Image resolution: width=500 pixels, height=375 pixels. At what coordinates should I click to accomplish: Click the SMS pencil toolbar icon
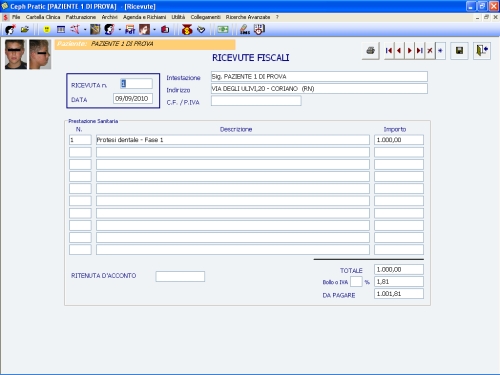click(x=245, y=30)
